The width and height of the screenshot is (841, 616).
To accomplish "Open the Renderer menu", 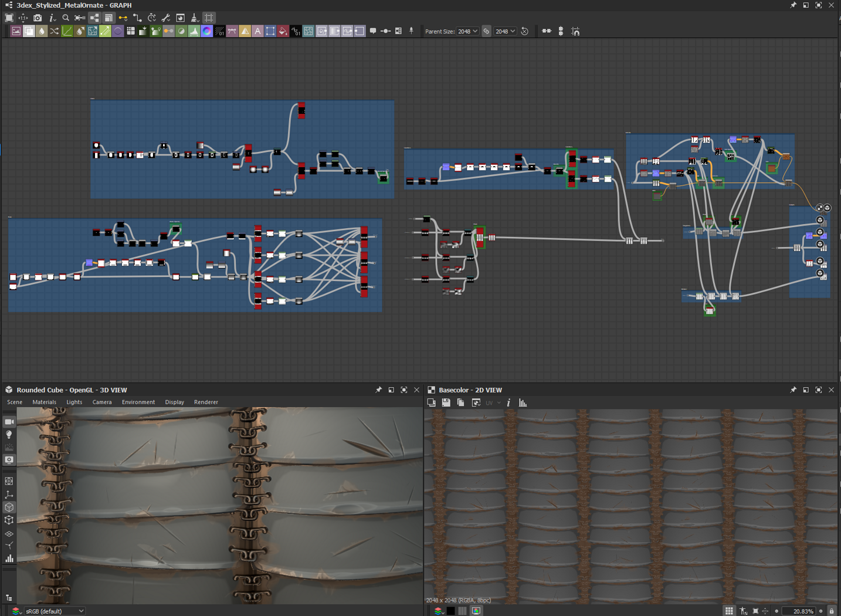I will [x=206, y=402].
